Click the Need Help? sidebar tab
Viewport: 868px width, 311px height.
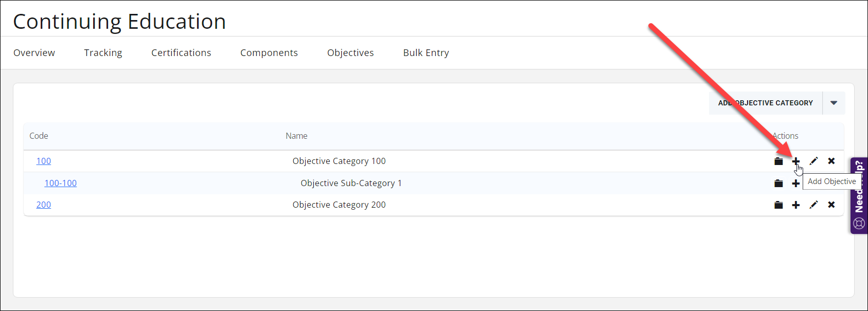(x=859, y=190)
